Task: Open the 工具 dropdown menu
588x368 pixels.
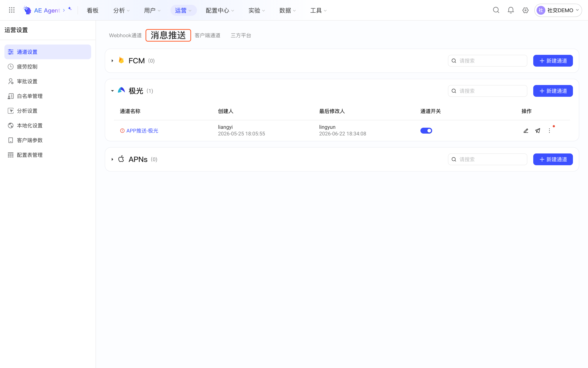Action: [318, 10]
